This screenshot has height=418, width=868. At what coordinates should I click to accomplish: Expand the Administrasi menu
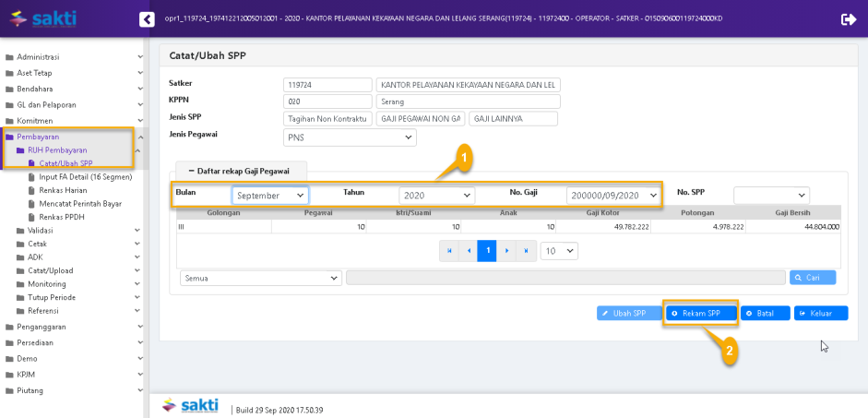click(x=74, y=57)
